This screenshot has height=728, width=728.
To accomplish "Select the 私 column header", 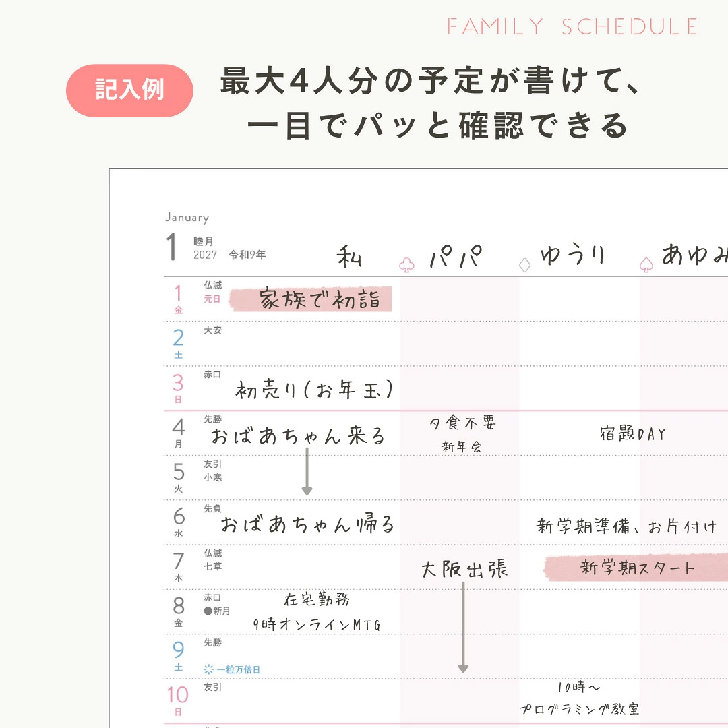I will pyautogui.click(x=349, y=257).
